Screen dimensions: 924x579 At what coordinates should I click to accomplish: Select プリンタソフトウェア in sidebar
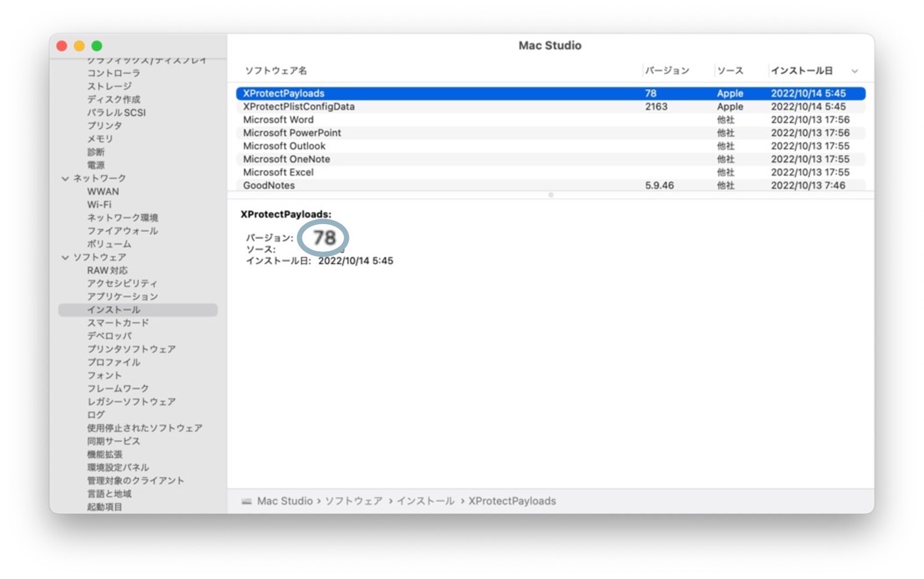click(132, 349)
